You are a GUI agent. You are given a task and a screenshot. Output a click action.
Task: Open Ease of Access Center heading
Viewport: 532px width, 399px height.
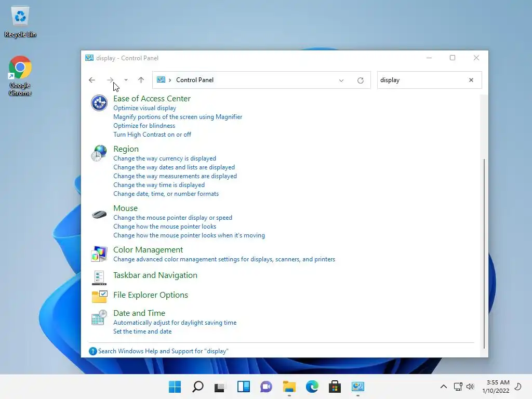[152, 98]
